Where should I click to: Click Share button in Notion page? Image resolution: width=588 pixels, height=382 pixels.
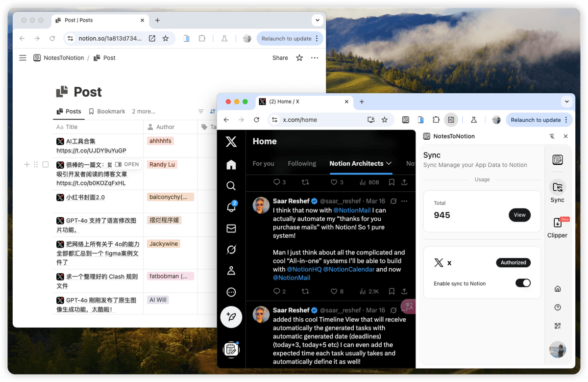tap(280, 58)
